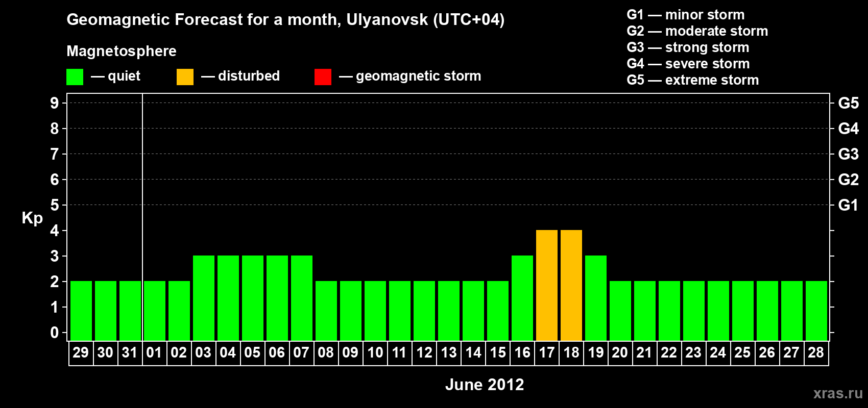
Task: Click date label 01 on the axis
Action: [x=154, y=352]
